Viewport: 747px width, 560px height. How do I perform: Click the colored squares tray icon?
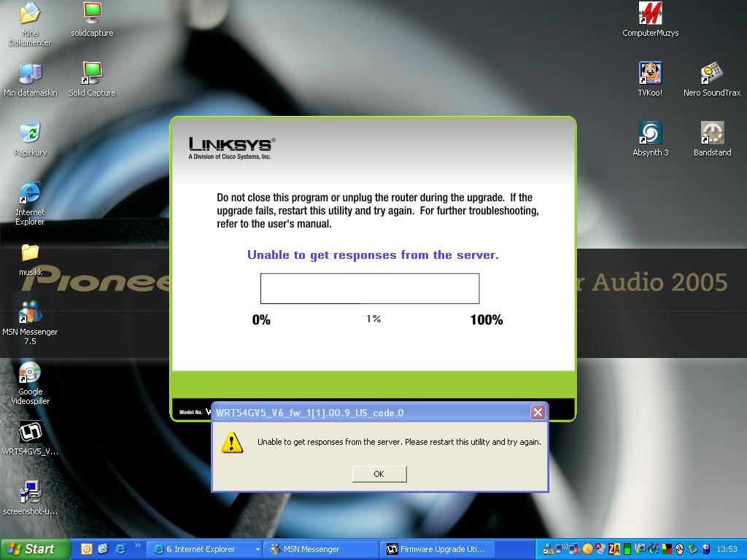(667, 549)
